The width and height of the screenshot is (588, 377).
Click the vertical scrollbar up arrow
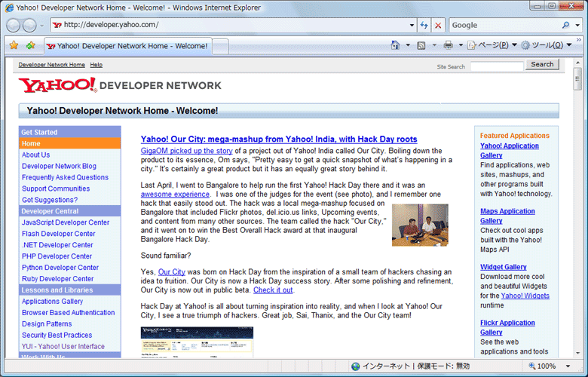point(578,63)
